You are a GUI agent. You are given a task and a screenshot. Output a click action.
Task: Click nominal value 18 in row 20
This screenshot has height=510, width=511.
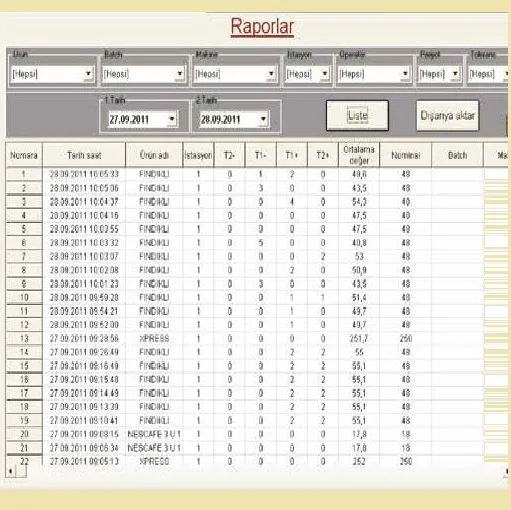(406, 434)
